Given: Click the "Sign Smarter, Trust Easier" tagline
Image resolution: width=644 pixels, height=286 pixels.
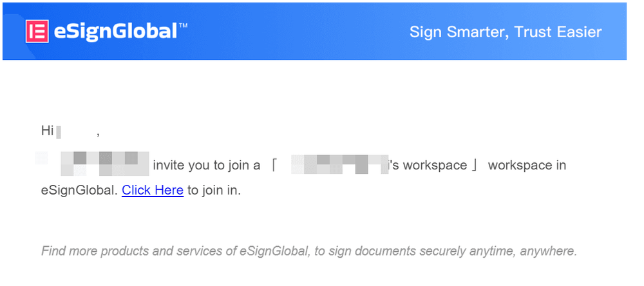Looking at the screenshot, I should click(x=506, y=32).
